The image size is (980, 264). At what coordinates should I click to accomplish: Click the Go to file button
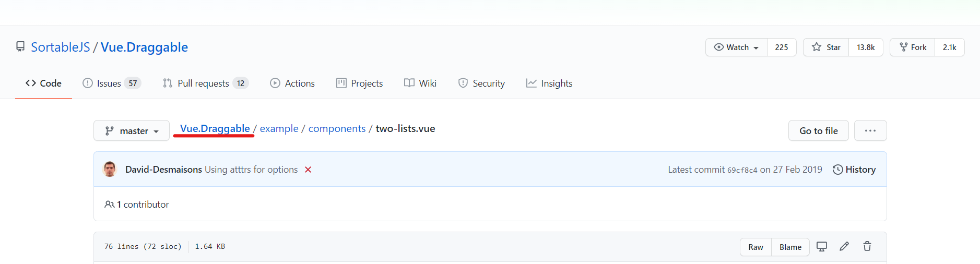(x=819, y=130)
